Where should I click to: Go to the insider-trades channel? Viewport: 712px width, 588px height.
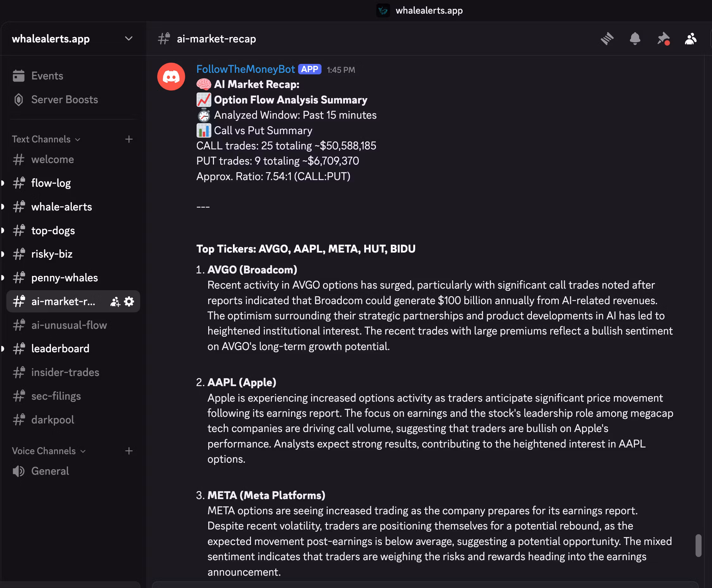(65, 372)
